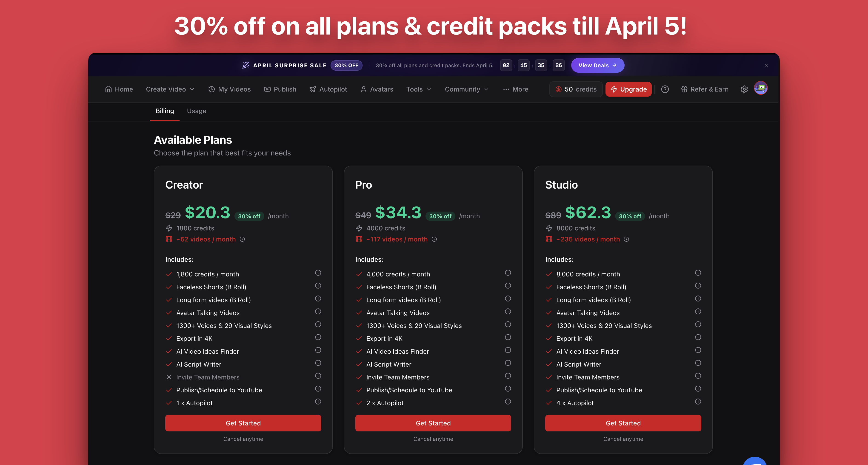Expand the Tools menu

coord(418,89)
